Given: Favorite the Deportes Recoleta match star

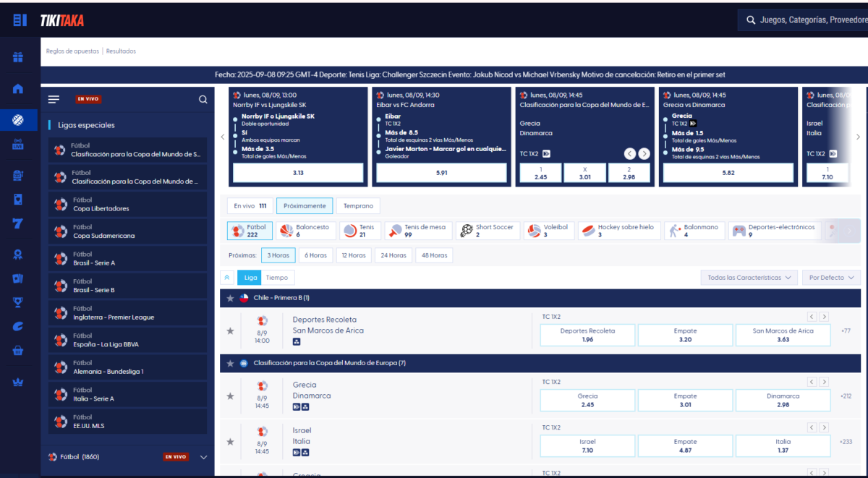Looking at the screenshot, I should point(231,330).
